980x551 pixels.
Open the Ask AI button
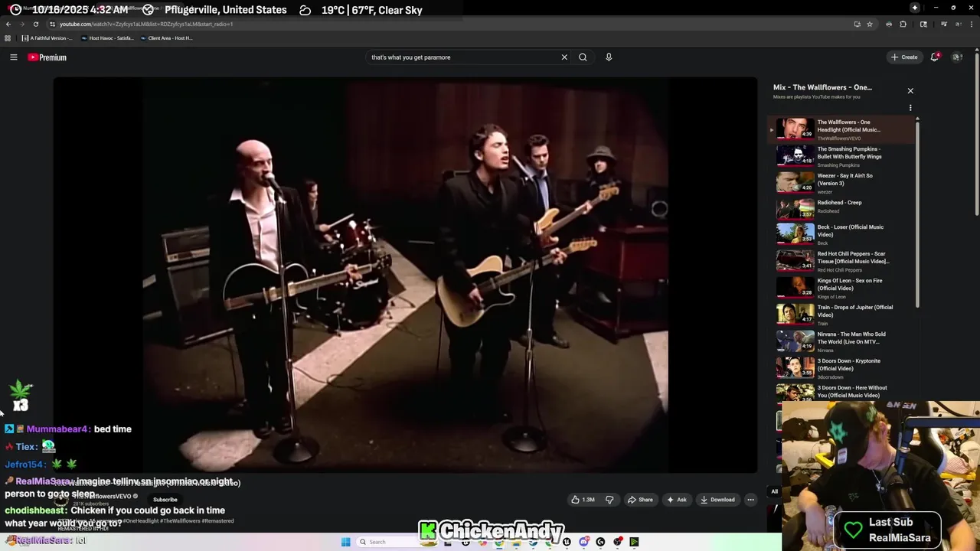(x=677, y=500)
